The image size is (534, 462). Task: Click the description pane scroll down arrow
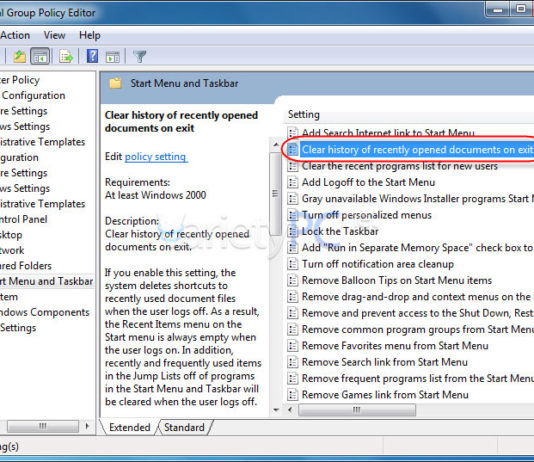pos(276,410)
